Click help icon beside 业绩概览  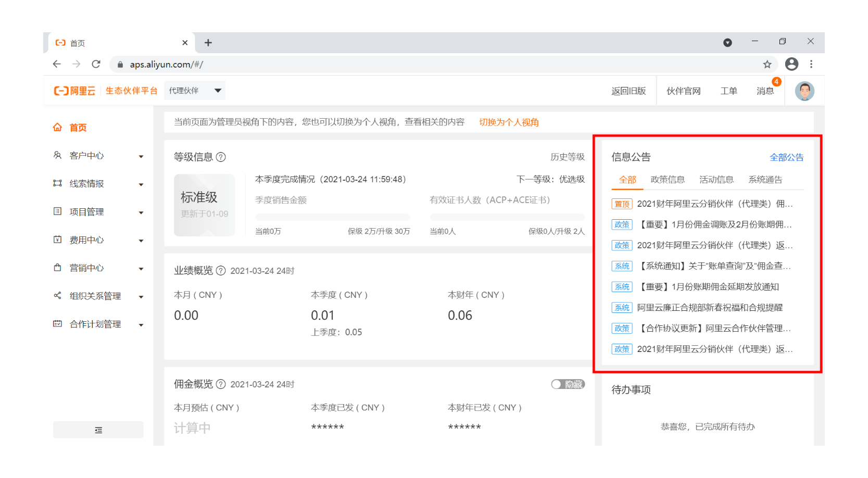(221, 271)
